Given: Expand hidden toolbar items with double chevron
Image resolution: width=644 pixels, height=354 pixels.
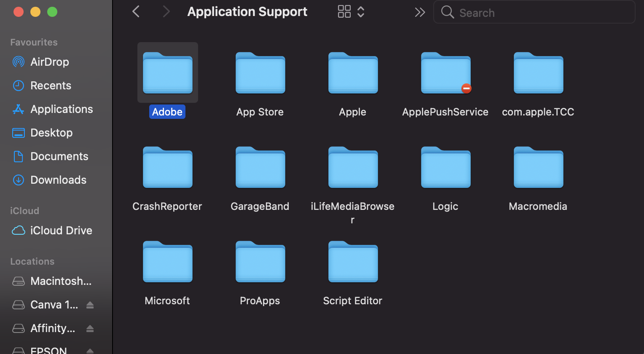Looking at the screenshot, I should (x=420, y=12).
